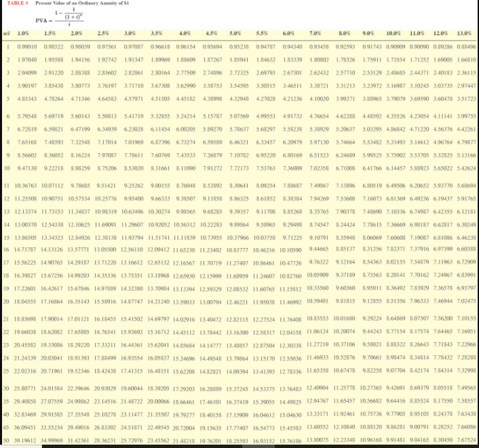Click the value '16.44361' in row 23
Image resolution: width=479 pixels, height=448 pixels.
[x=132, y=345]
